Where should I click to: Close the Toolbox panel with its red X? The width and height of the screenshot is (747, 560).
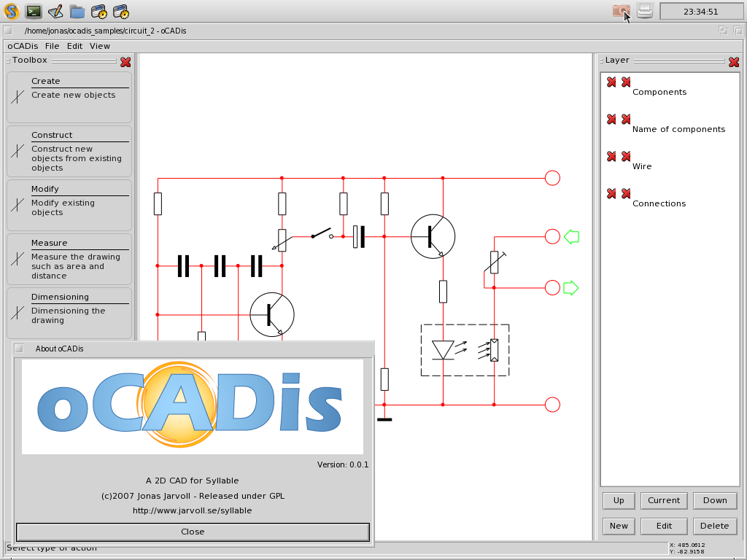click(125, 62)
